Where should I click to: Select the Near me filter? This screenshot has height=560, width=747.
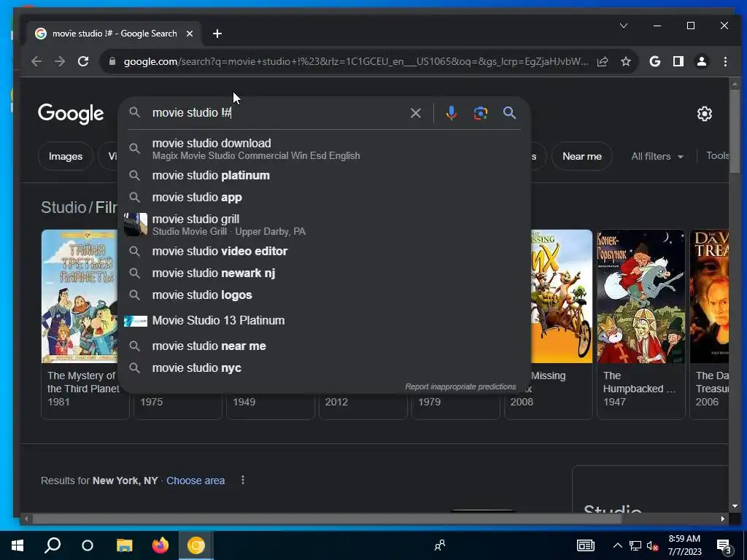[x=581, y=156]
